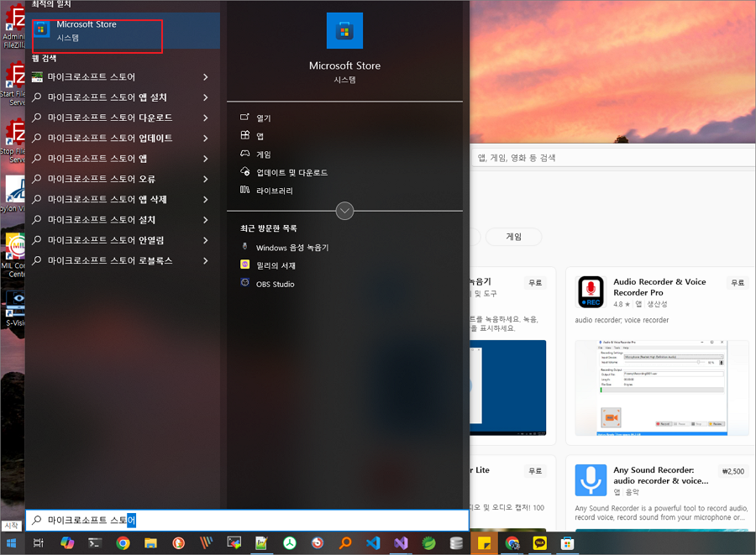Click the Windows Start button
Screen dimensions: 756x555
click(x=11, y=543)
